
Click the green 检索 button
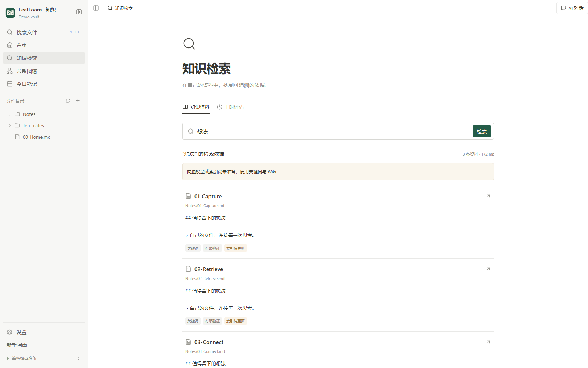point(482,131)
